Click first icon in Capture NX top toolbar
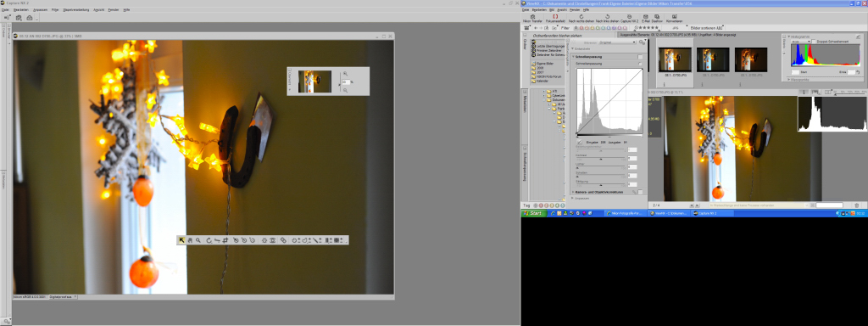The image size is (868, 326). click(x=7, y=18)
